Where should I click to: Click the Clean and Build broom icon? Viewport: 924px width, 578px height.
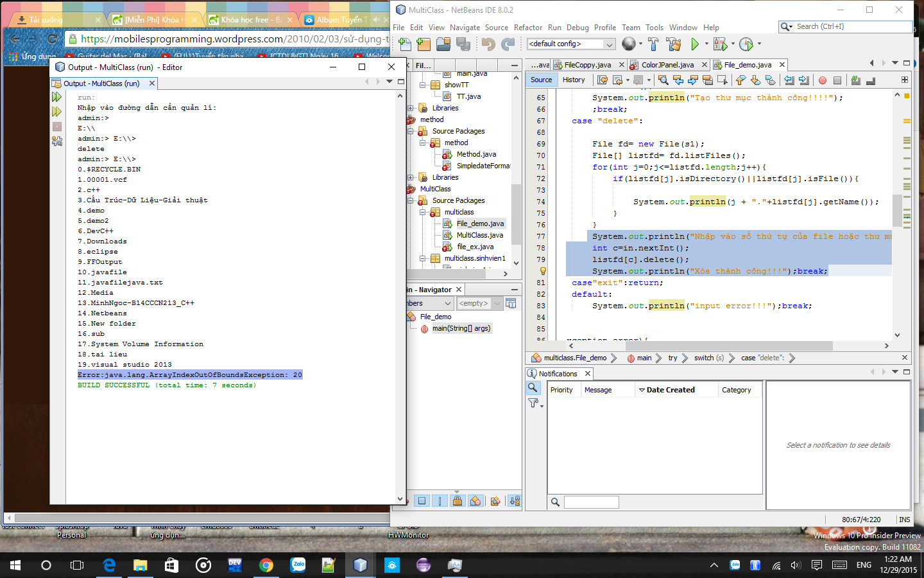coord(674,44)
